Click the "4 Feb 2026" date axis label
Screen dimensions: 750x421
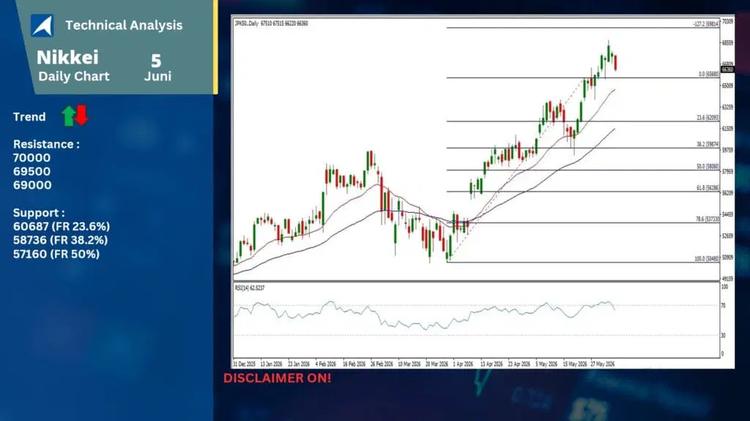pos(326,364)
